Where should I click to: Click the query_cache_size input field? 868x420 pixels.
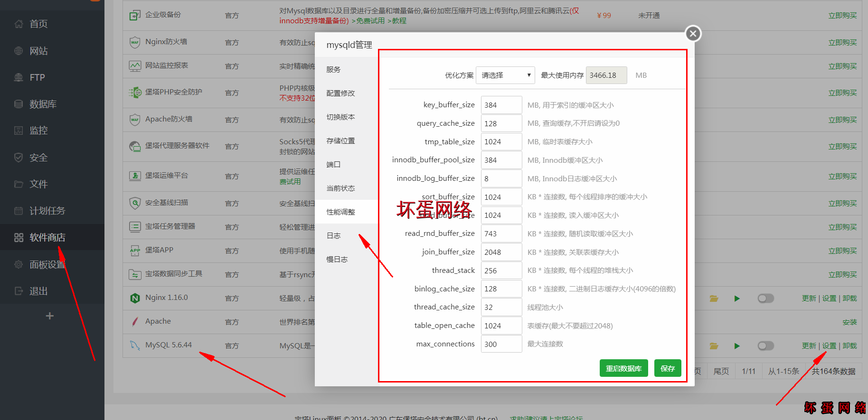pyautogui.click(x=501, y=123)
